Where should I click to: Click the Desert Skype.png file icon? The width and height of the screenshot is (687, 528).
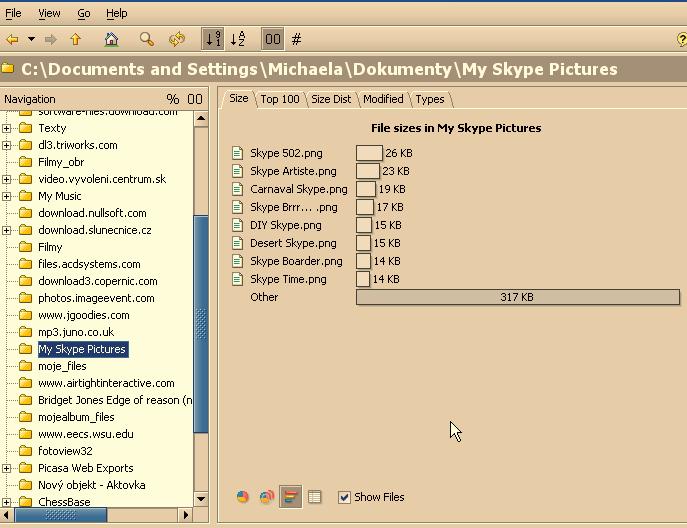tap(237, 243)
